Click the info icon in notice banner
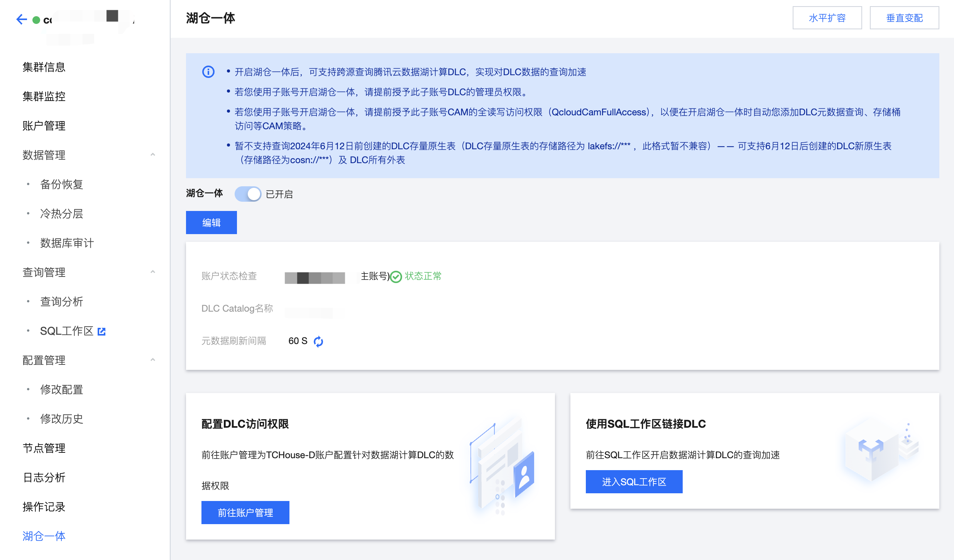954x560 pixels. pos(208,72)
